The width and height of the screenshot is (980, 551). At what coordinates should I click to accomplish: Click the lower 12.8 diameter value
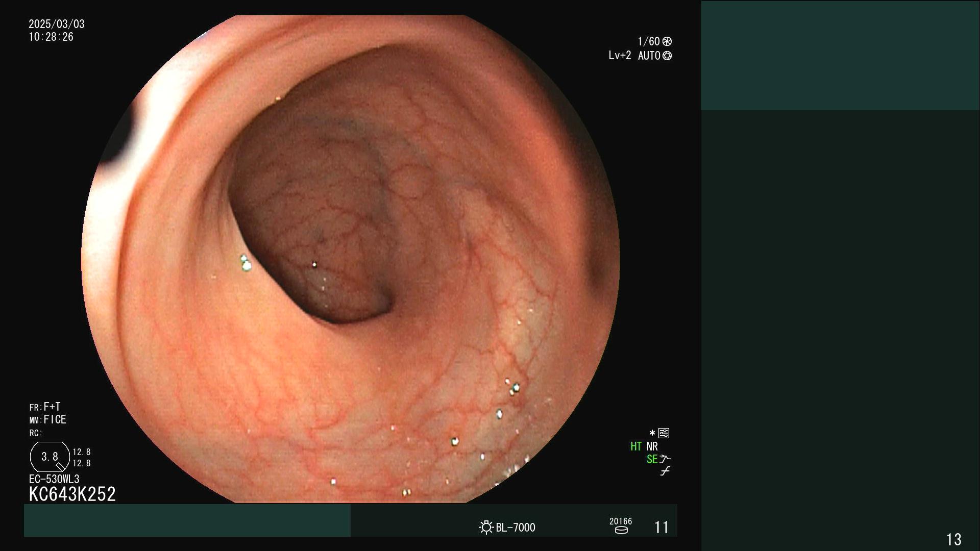click(82, 463)
